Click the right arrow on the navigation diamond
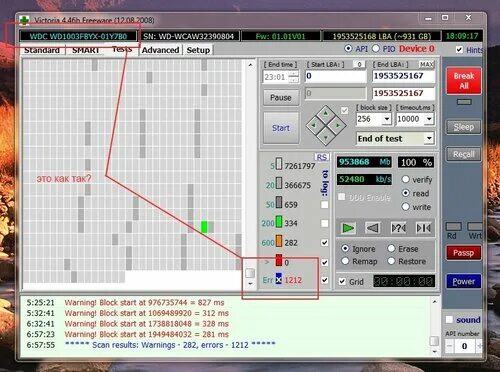Viewport: 500px width, 372px height. tap(338, 125)
